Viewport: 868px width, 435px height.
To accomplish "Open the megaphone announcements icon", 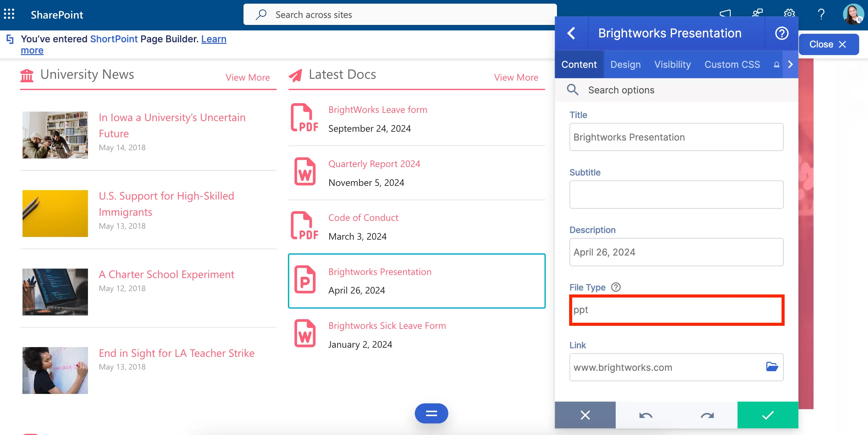I will click(725, 13).
